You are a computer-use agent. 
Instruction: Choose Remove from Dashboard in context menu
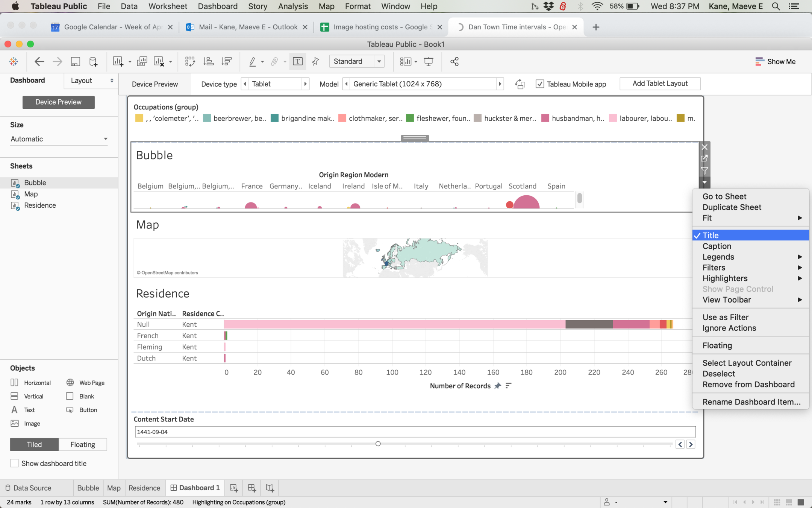(x=748, y=384)
